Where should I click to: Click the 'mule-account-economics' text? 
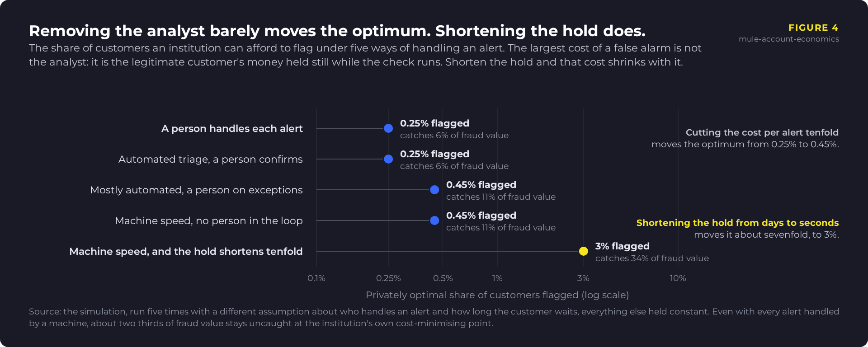pos(789,39)
